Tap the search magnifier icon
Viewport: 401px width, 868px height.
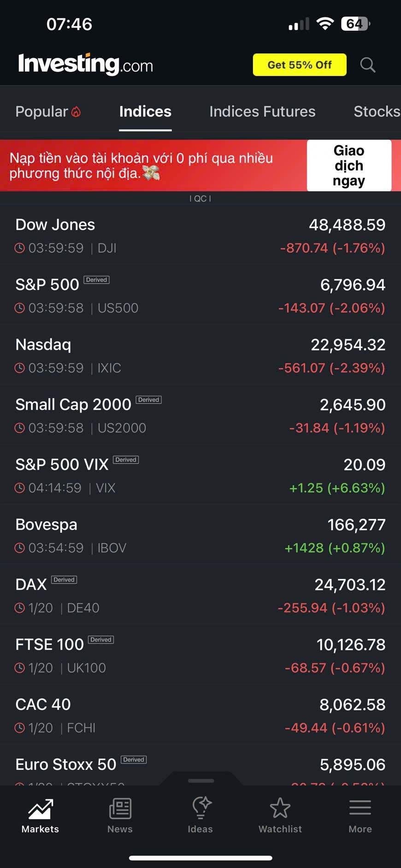[x=367, y=65]
